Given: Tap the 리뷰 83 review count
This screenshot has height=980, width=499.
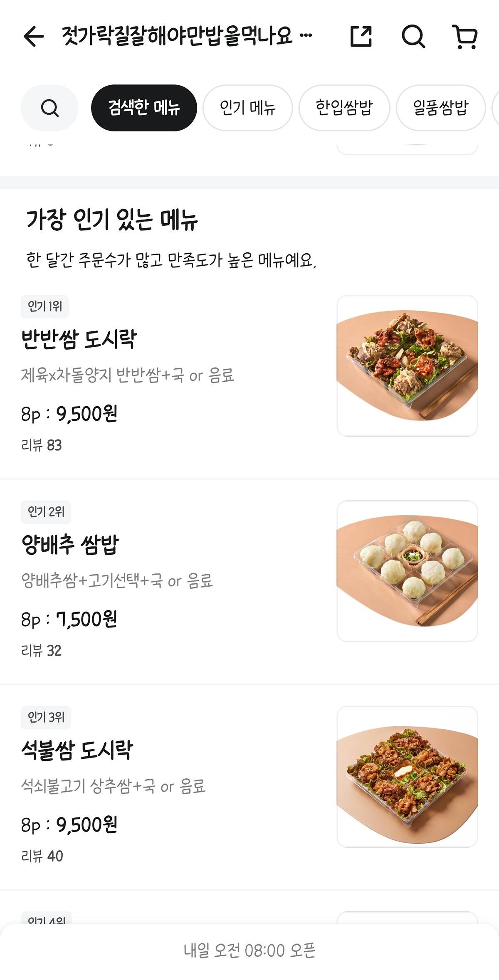Looking at the screenshot, I should point(42,445).
